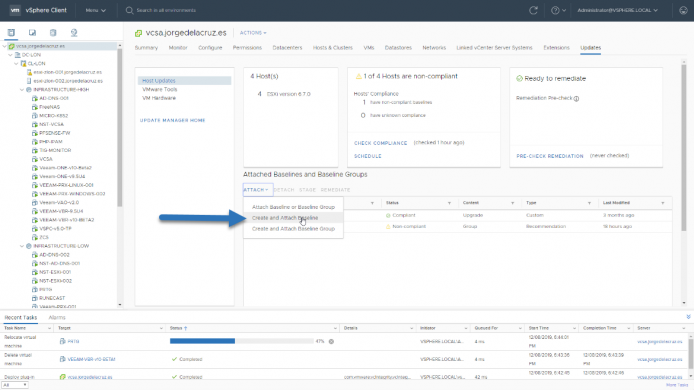Select Host Updates in side list
Viewport: 694px width, 390px height.
(x=184, y=81)
